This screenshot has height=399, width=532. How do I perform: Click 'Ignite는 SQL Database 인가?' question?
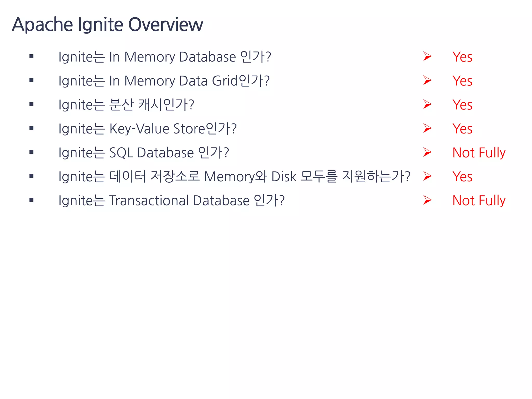pos(144,152)
